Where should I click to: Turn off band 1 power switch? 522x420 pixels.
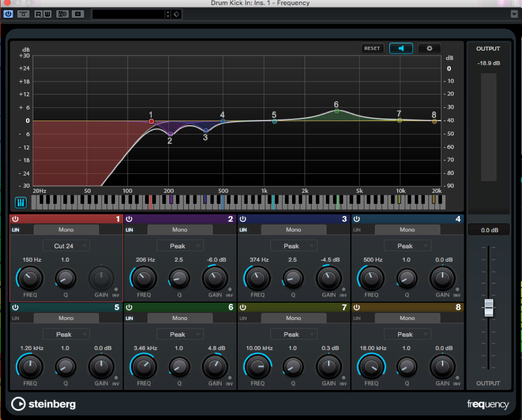click(x=15, y=219)
